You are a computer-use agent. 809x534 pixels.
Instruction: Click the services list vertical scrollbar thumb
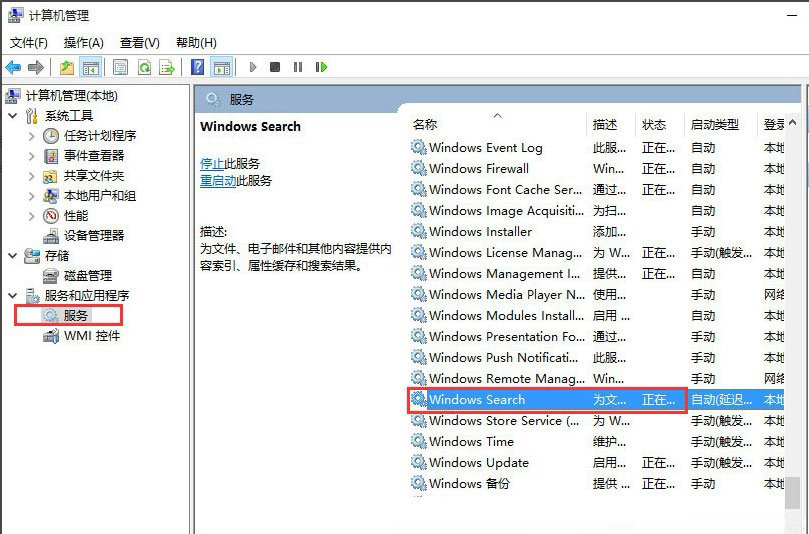tap(792, 492)
